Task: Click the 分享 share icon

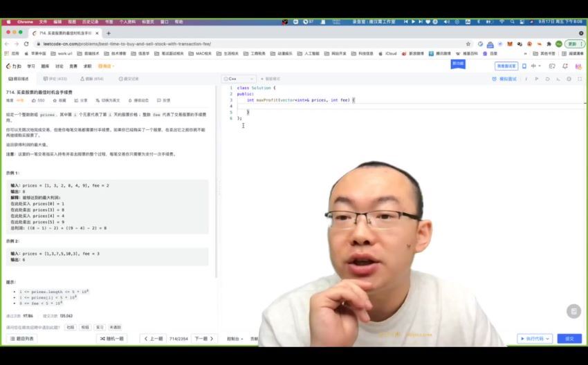Action: point(81,100)
